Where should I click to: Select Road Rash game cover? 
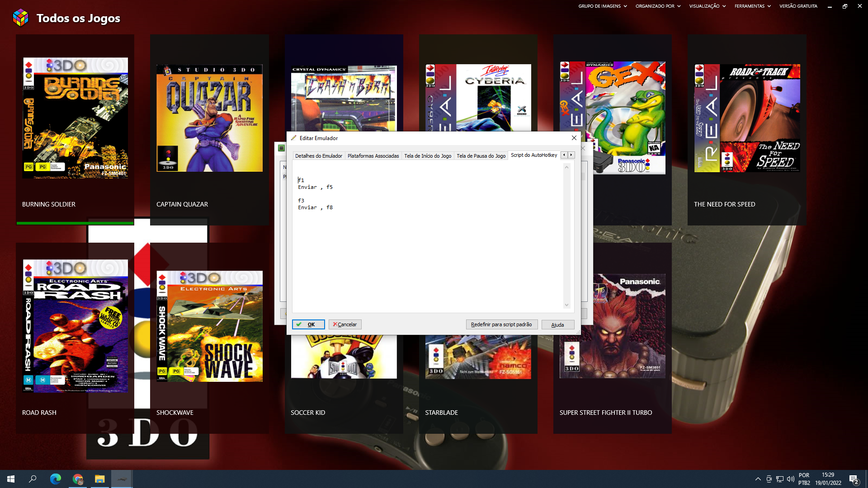pyautogui.click(x=75, y=326)
